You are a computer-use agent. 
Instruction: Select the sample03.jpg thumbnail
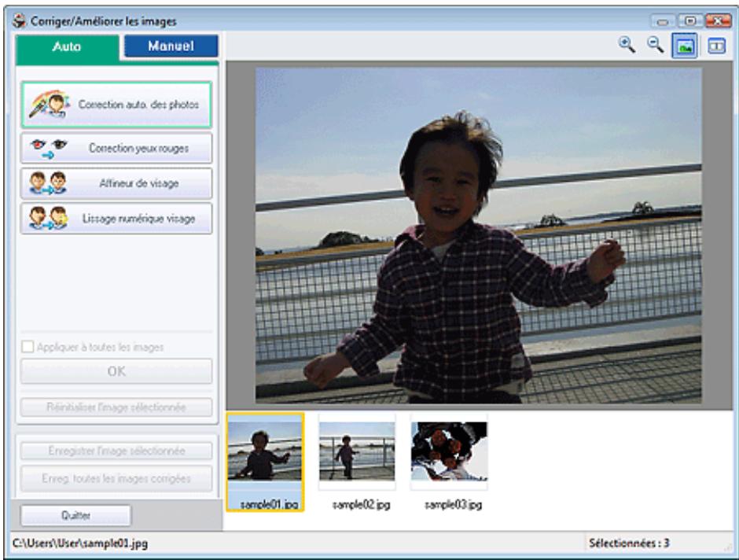click(x=449, y=462)
